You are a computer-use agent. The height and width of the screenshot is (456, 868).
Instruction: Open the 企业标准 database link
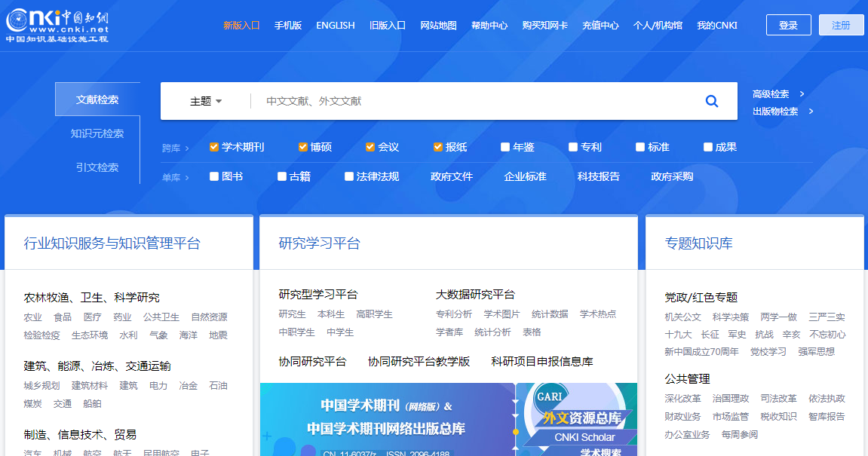(x=526, y=176)
